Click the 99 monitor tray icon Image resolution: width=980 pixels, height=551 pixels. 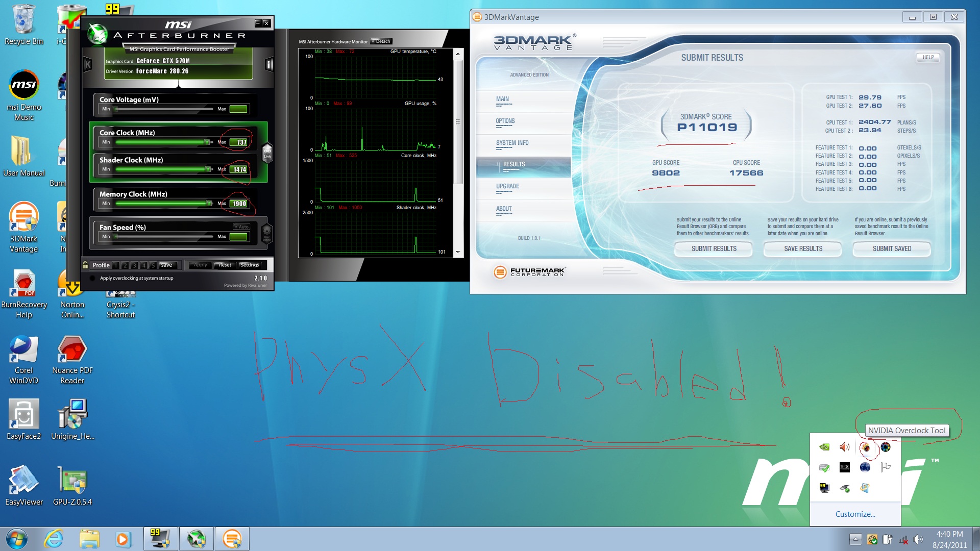point(824,488)
